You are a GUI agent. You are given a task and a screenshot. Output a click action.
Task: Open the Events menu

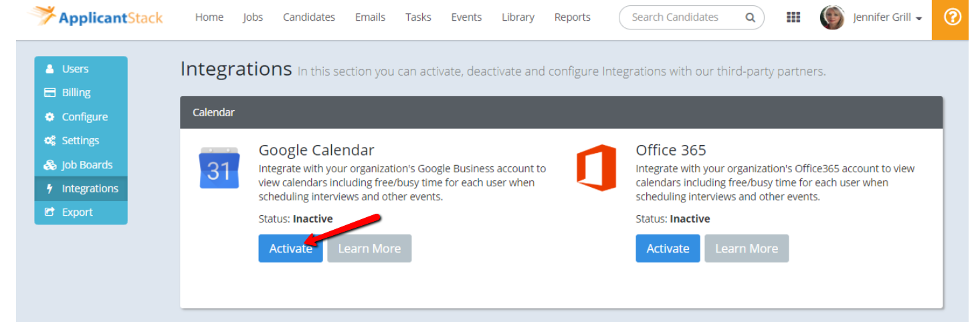point(466,17)
